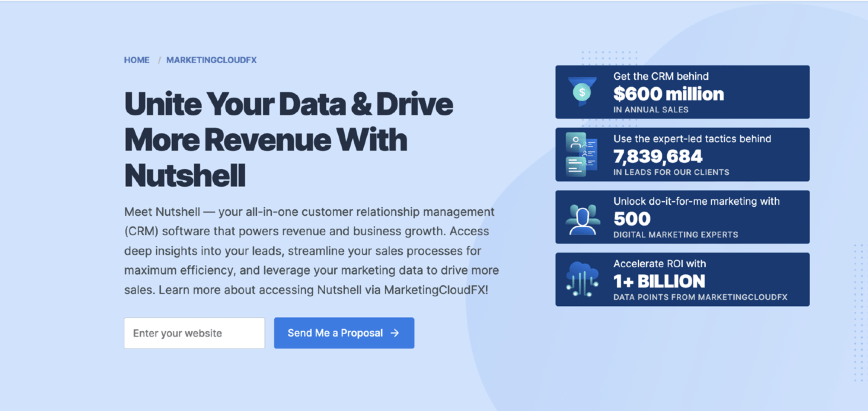The image size is (868, 411).
Task: Select Use the expert-led tactics behind text
Action: coord(692,139)
